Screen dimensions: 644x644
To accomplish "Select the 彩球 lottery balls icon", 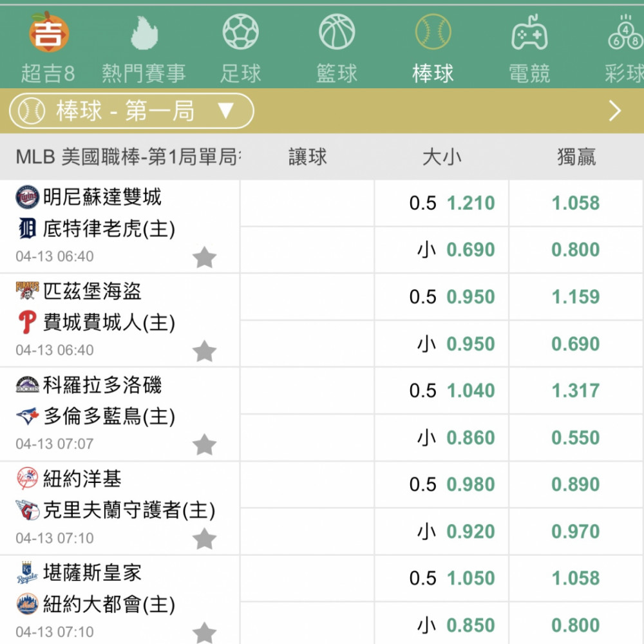I will [625, 32].
